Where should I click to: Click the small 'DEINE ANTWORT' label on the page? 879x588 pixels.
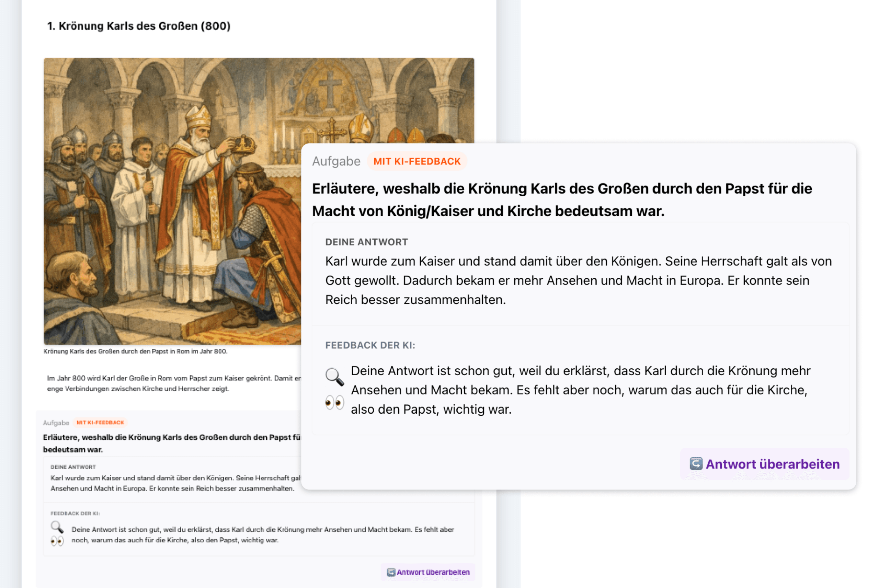tap(73, 467)
